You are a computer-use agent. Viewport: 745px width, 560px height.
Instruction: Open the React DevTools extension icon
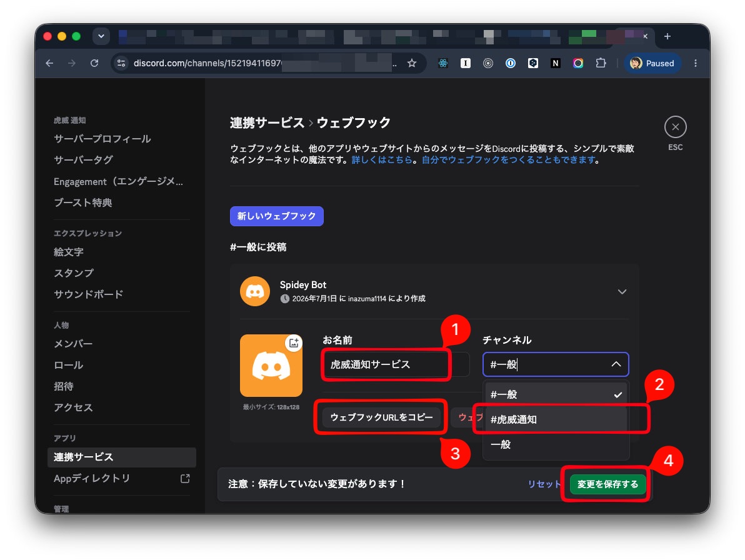443,63
